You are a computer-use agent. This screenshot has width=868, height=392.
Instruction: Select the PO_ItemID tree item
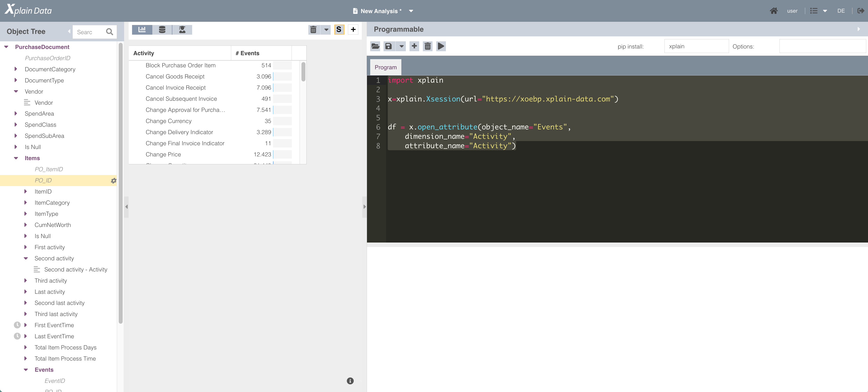(49, 169)
